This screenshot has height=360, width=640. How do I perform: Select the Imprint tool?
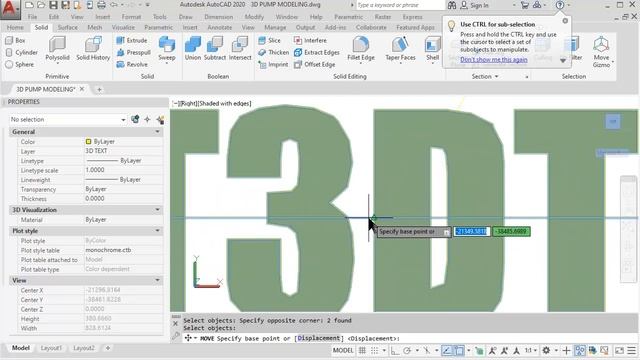tap(273, 64)
